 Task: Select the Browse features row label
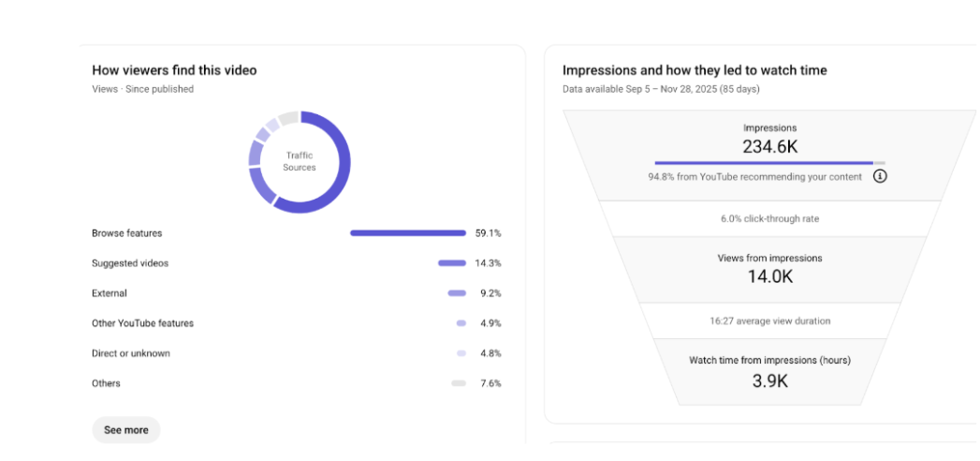coord(126,233)
